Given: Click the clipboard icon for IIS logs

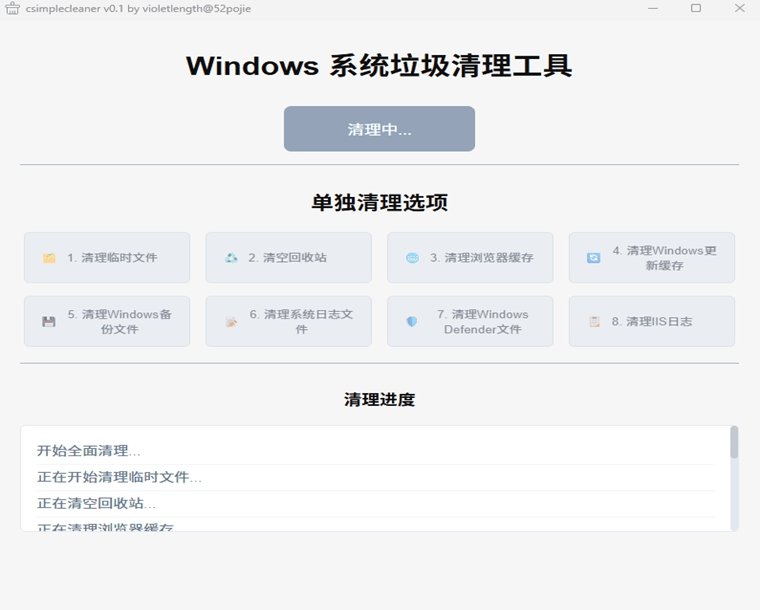Looking at the screenshot, I should point(594,321).
